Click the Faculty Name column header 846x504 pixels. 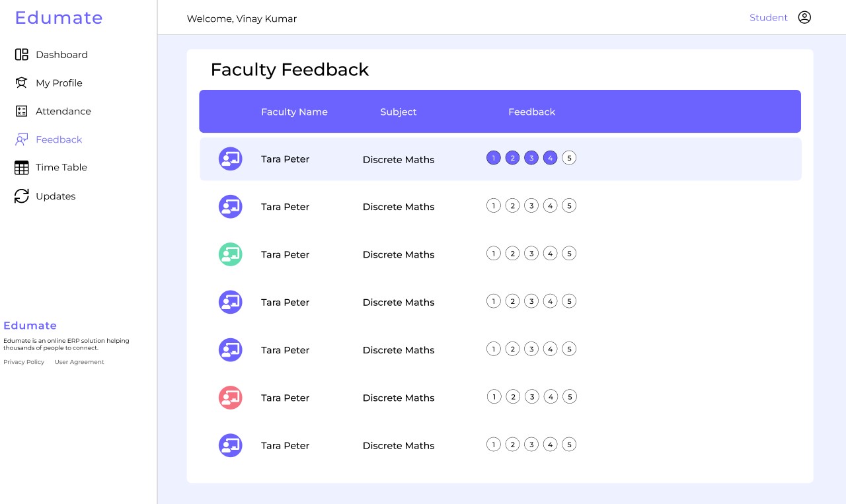(x=294, y=112)
